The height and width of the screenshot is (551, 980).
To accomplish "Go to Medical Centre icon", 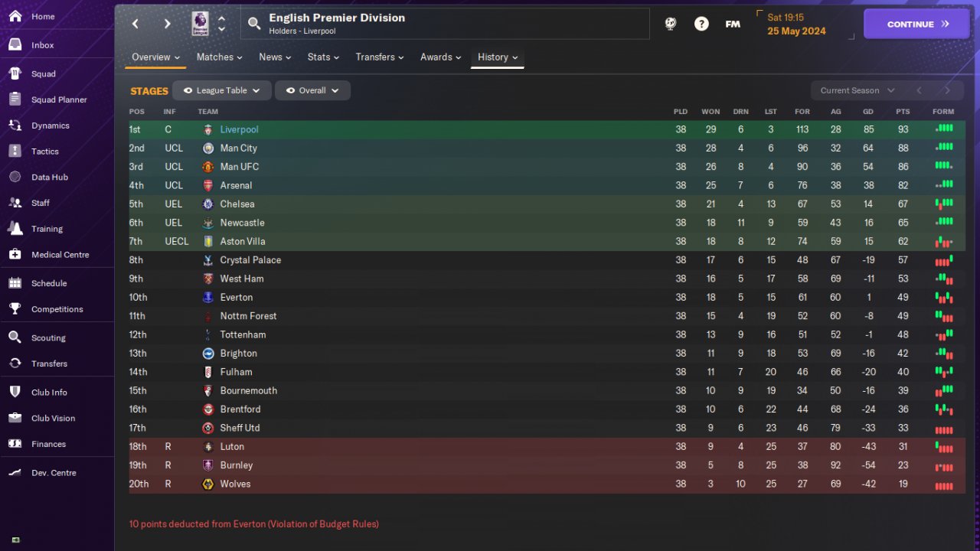I will click(x=15, y=255).
